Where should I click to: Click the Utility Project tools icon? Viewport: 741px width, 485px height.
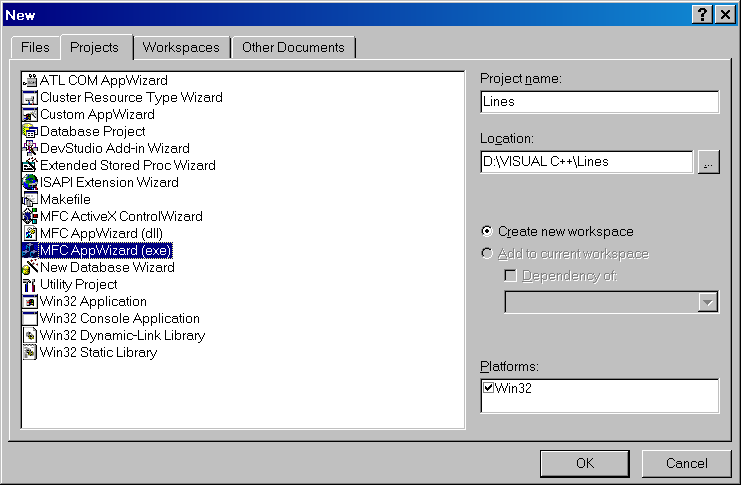[x=30, y=285]
